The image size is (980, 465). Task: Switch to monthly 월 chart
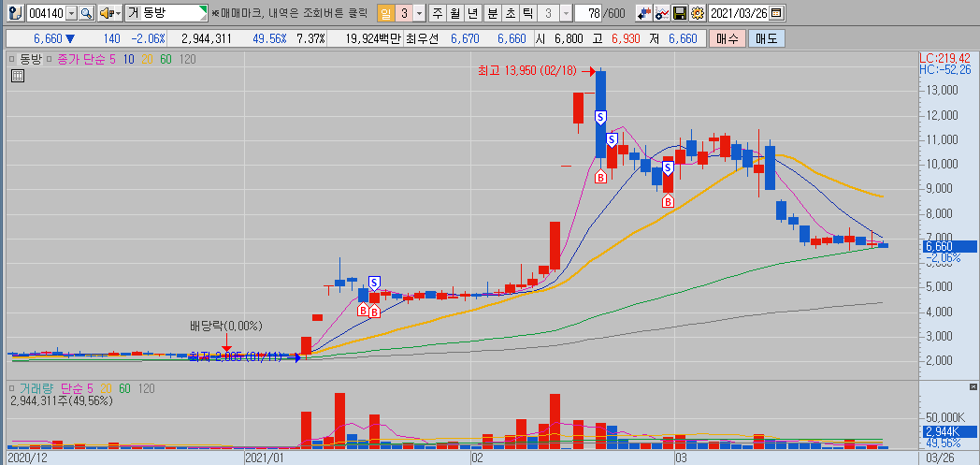(454, 12)
